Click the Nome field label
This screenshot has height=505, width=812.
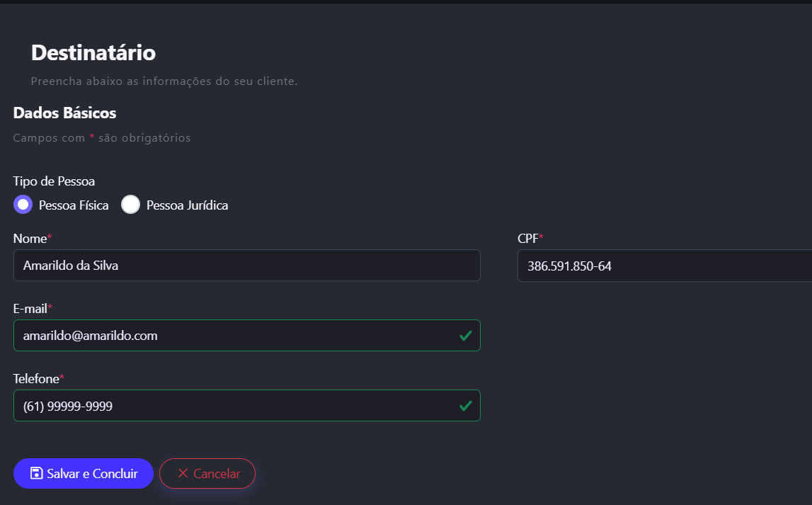[x=30, y=239]
